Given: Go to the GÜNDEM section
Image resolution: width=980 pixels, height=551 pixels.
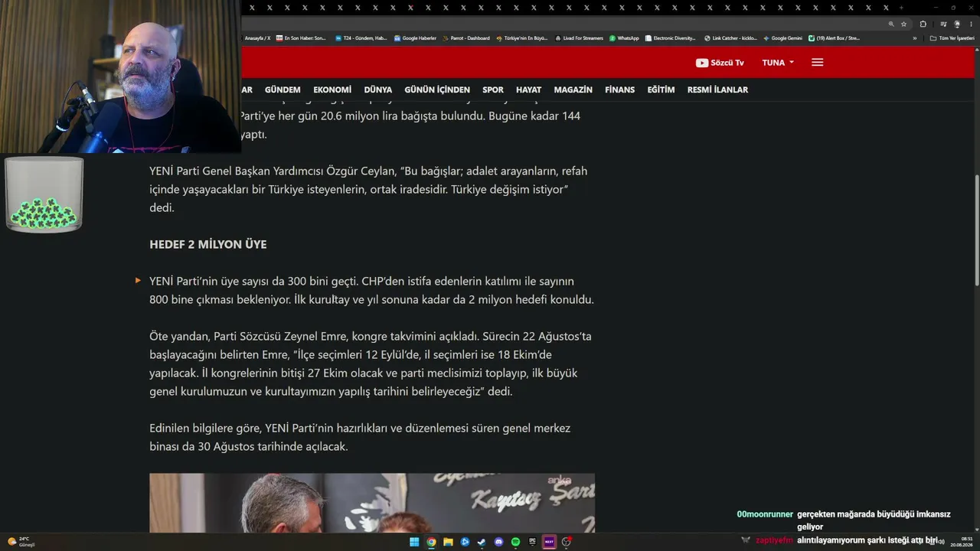Looking at the screenshot, I should click(283, 90).
